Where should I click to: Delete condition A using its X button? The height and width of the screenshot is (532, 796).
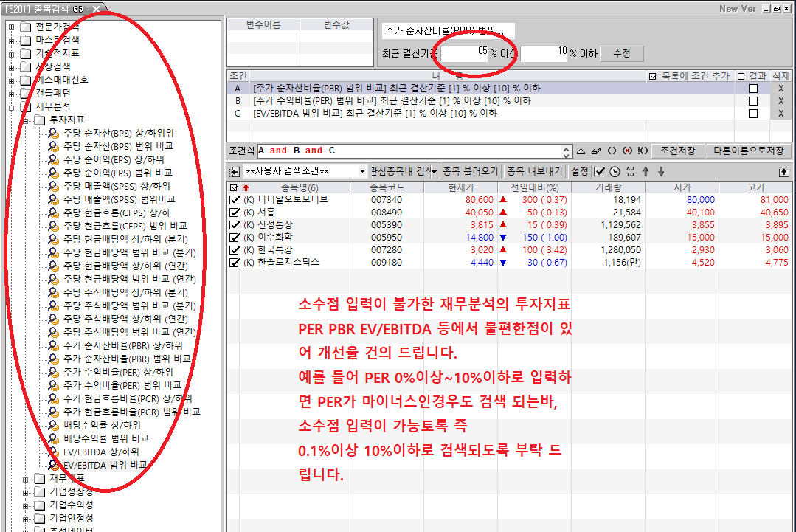(x=781, y=89)
